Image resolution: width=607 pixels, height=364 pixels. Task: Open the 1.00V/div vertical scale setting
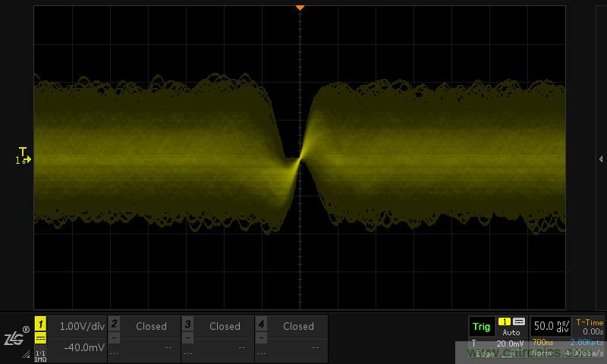click(x=81, y=326)
